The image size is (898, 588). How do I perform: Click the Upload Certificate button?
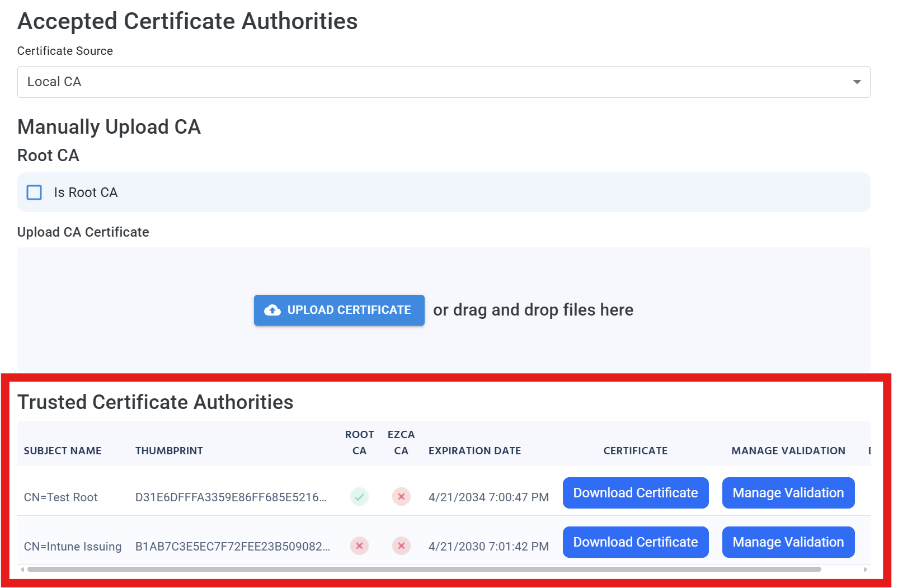pyautogui.click(x=338, y=309)
